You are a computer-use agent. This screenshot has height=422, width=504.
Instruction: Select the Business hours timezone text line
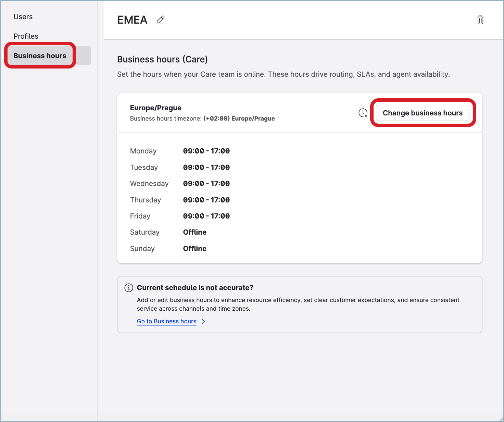[x=202, y=119]
